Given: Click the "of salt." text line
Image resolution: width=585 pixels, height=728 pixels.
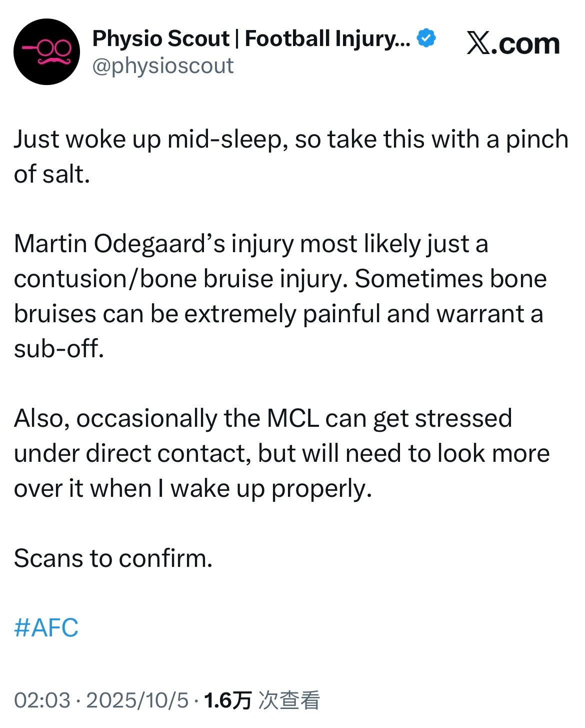Looking at the screenshot, I should coord(52,174).
